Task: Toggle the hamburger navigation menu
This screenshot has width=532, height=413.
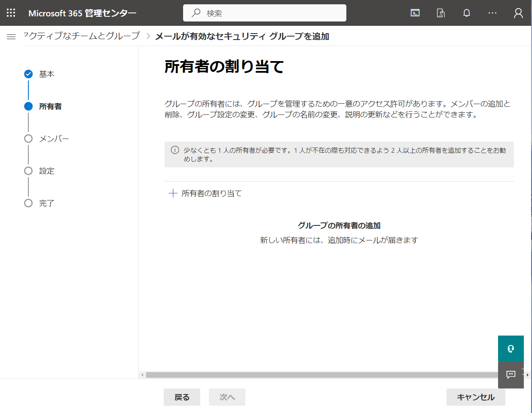Action: [11, 37]
